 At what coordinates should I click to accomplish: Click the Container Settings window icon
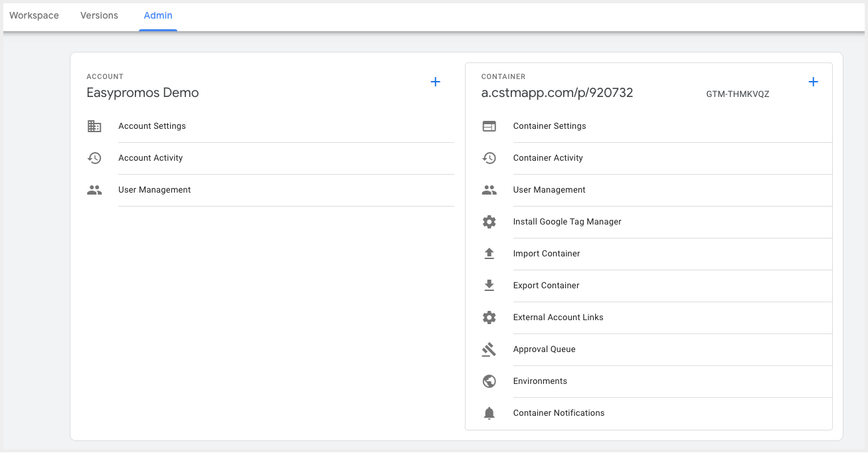click(x=489, y=126)
